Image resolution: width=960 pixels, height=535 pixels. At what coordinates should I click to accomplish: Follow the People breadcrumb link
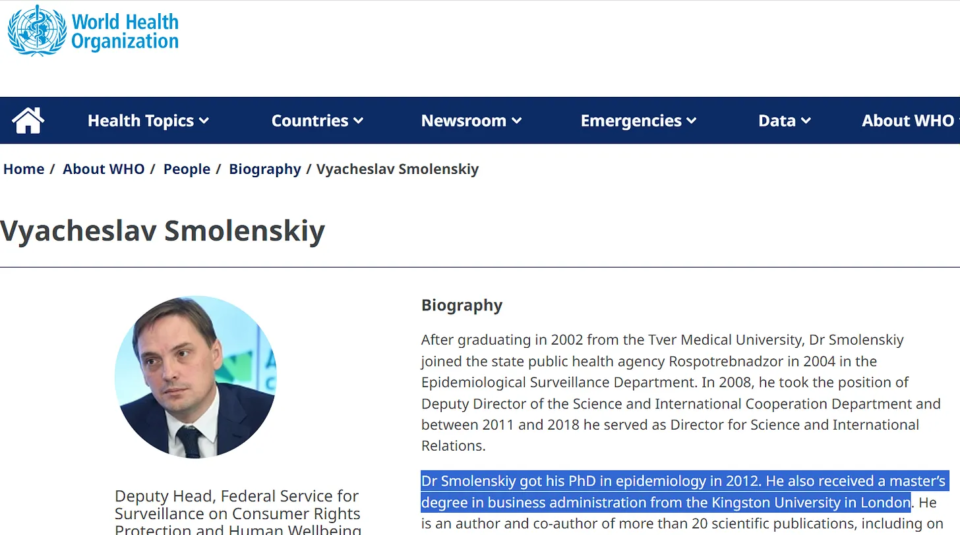point(187,169)
